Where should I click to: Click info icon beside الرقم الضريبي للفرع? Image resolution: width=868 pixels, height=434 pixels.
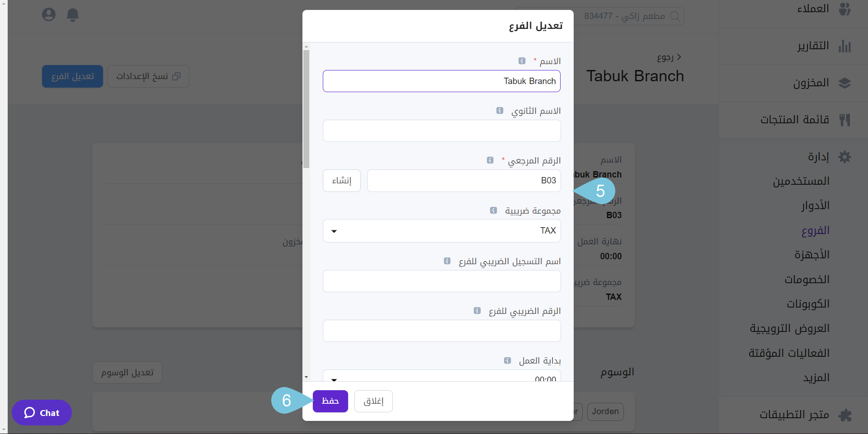click(x=477, y=311)
